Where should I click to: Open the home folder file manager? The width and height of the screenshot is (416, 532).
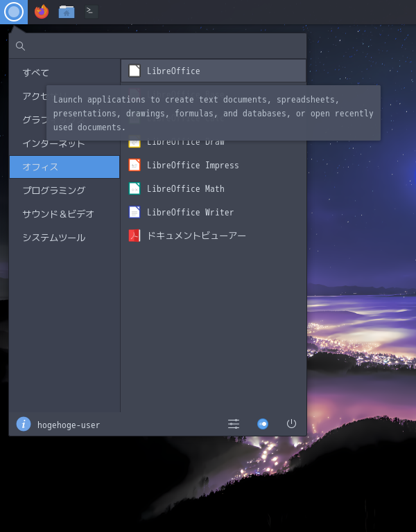(67, 12)
